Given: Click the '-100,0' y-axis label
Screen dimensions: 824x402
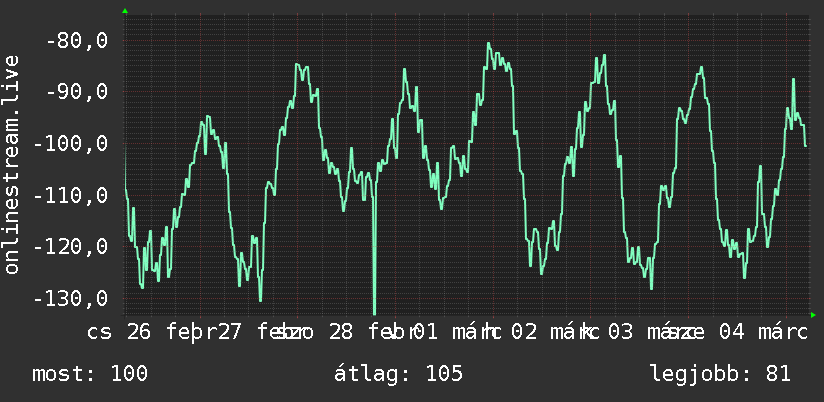Looking at the screenshot, I should pos(70,143).
